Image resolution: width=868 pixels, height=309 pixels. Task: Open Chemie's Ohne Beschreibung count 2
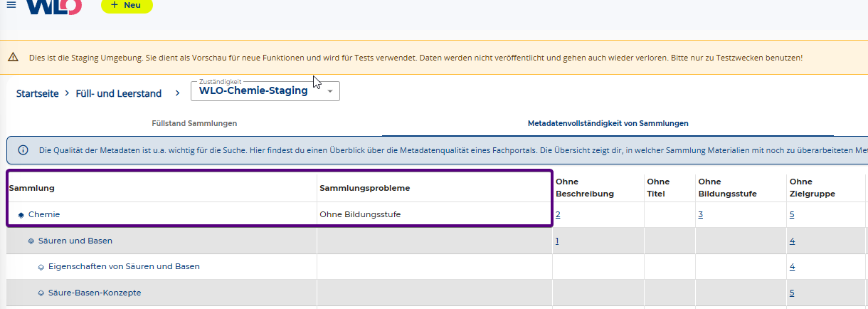tap(558, 214)
